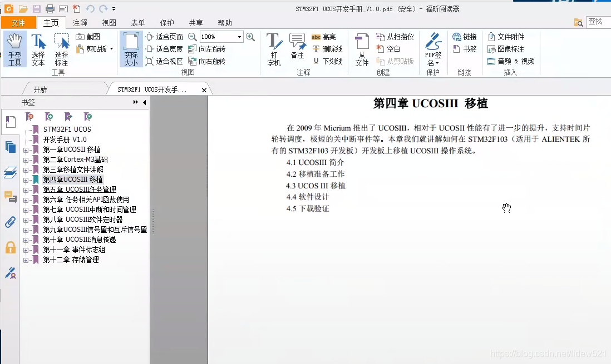Click the double-arrow bookmarks panel options button
This screenshot has height=364, width=611.
136,102
